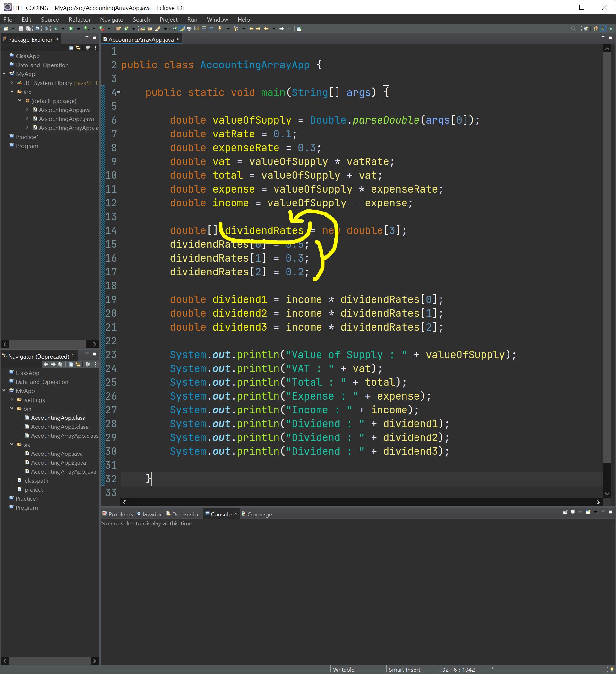Click the New Java Package toolbar icon
616x674 pixels.
click(x=118, y=29)
